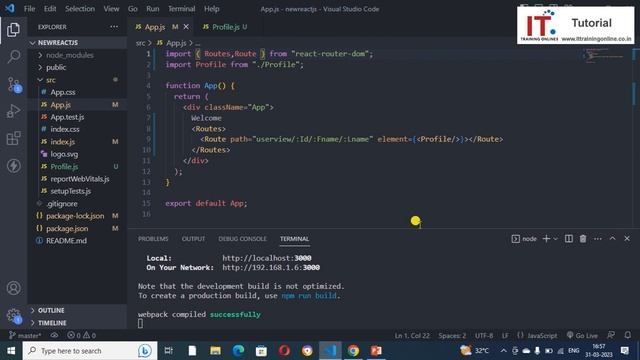Collapse the src folder
This screenshot has width=640, height=360.
coord(77,80)
